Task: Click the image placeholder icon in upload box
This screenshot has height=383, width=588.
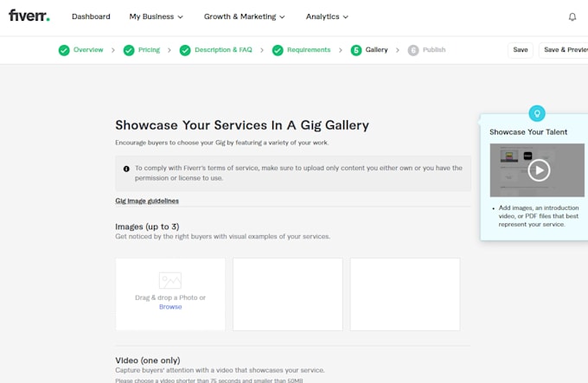Action: [x=170, y=280]
